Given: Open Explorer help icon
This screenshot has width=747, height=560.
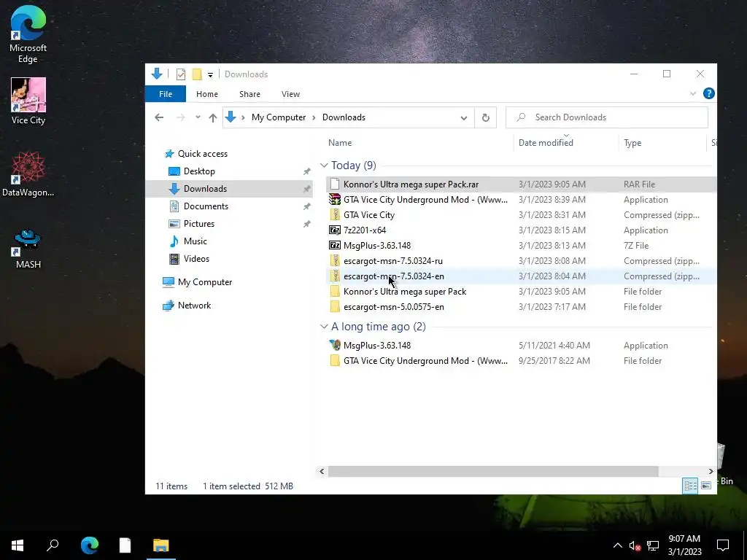Looking at the screenshot, I should pyautogui.click(x=708, y=93).
